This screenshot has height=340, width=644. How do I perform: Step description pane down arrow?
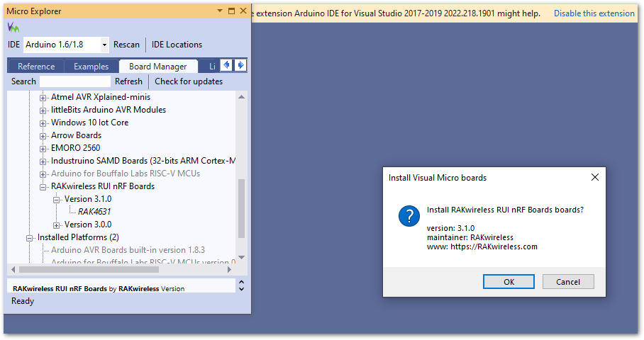[x=241, y=289]
